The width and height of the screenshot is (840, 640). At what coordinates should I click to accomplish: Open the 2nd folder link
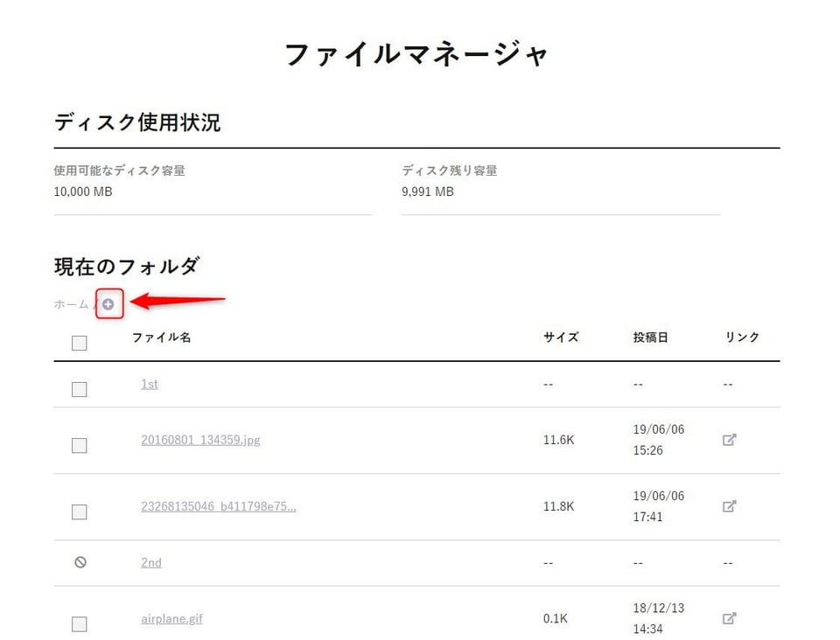[151, 562]
